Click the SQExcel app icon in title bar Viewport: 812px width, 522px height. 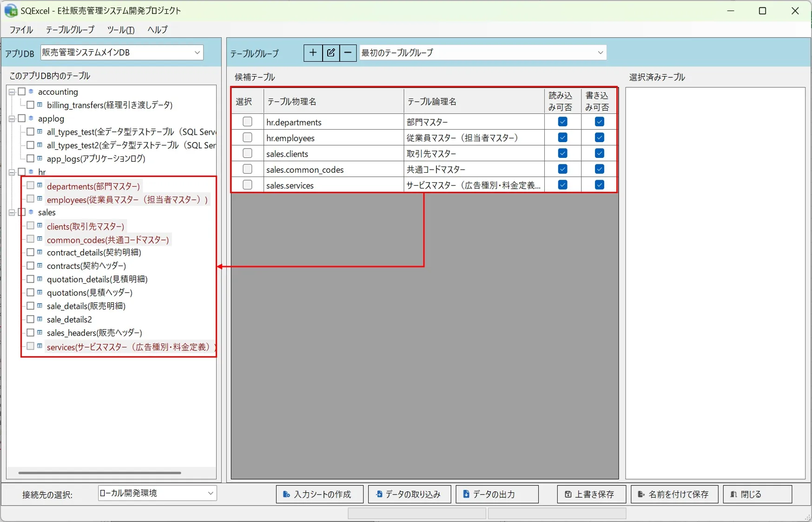pos(11,10)
